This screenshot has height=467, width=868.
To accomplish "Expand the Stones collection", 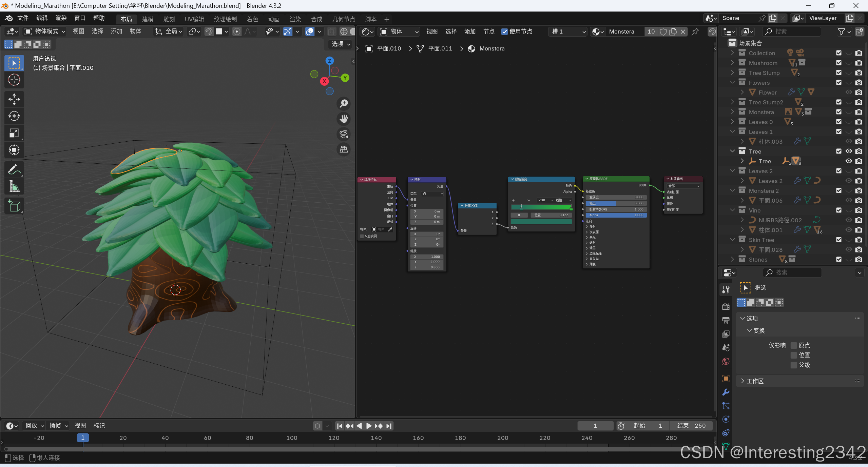I will click(732, 259).
